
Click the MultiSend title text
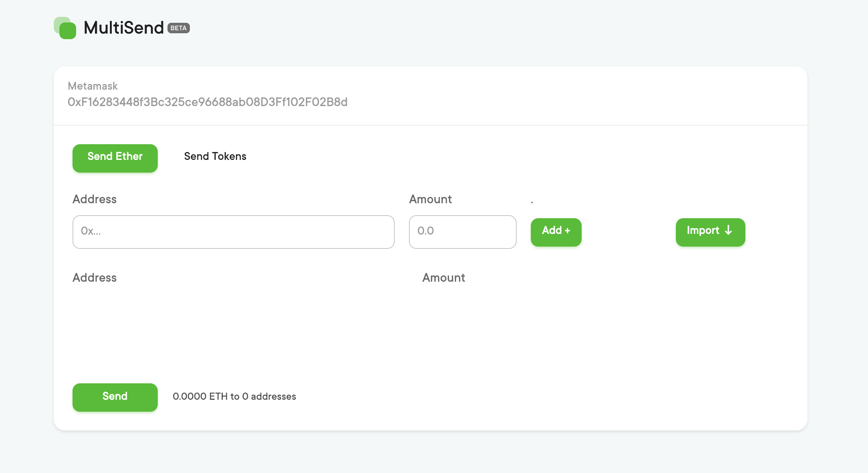click(124, 28)
